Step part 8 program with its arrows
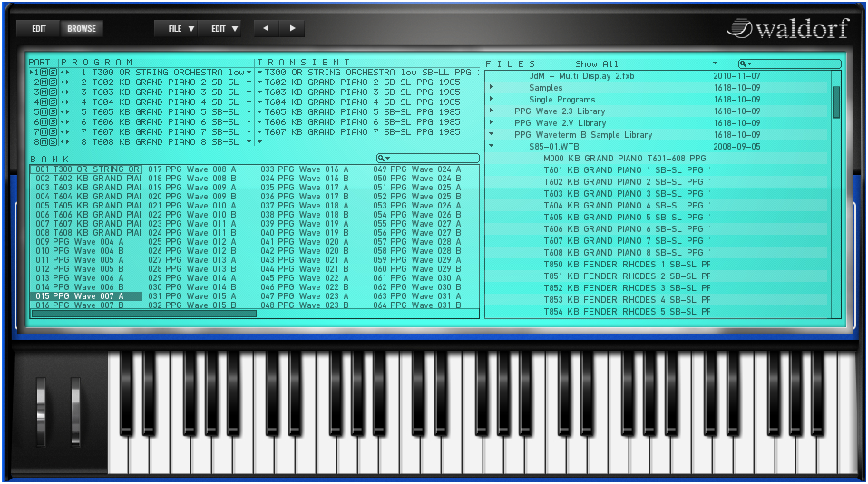The image size is (868, 484). coord(64,142)
